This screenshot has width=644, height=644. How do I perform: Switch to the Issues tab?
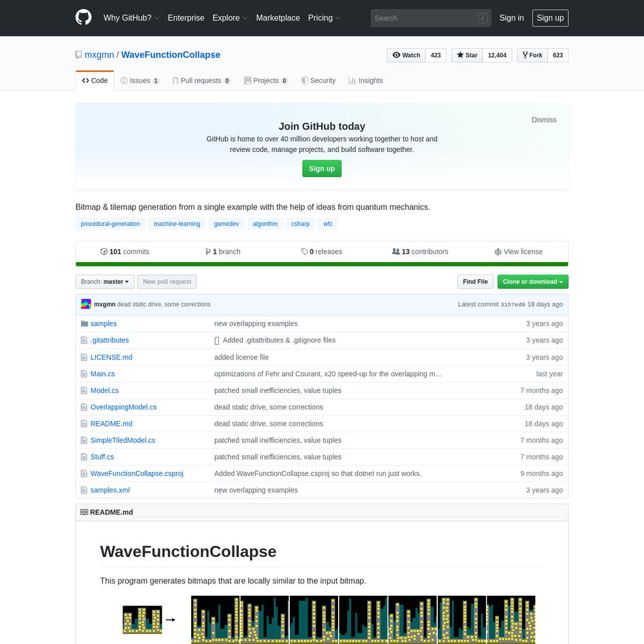click(x=140, y=80)
